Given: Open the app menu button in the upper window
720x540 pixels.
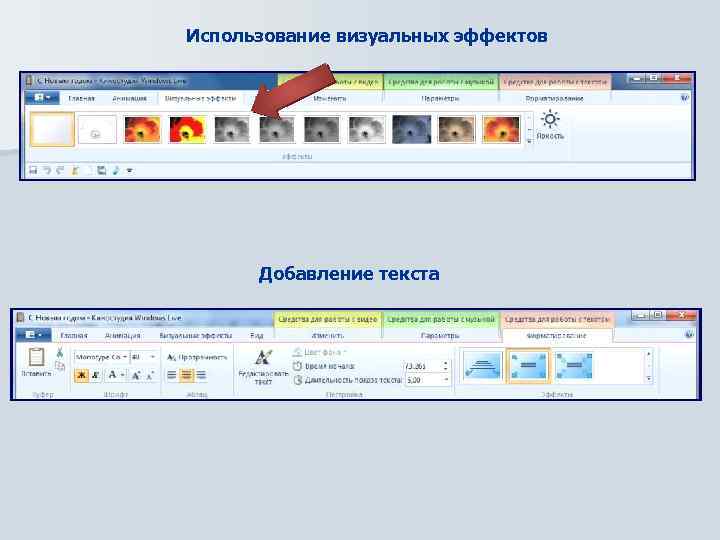Looking at the screenshot, I should click(41, 98).
